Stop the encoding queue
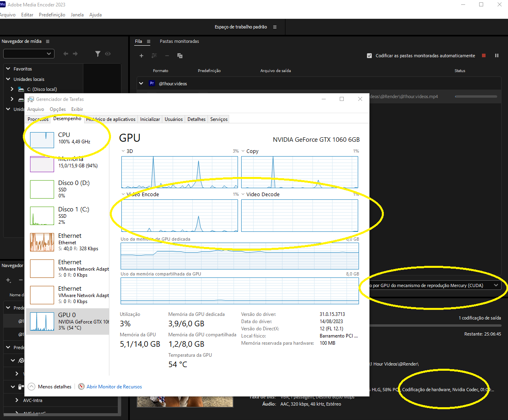The image size is (508, 420). (x=484, y=55)
